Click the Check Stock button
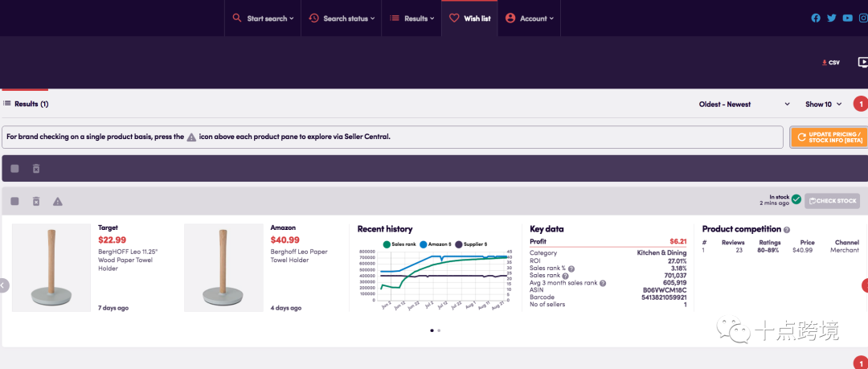Screen dimensions: 868x369 tap(832, 200)
